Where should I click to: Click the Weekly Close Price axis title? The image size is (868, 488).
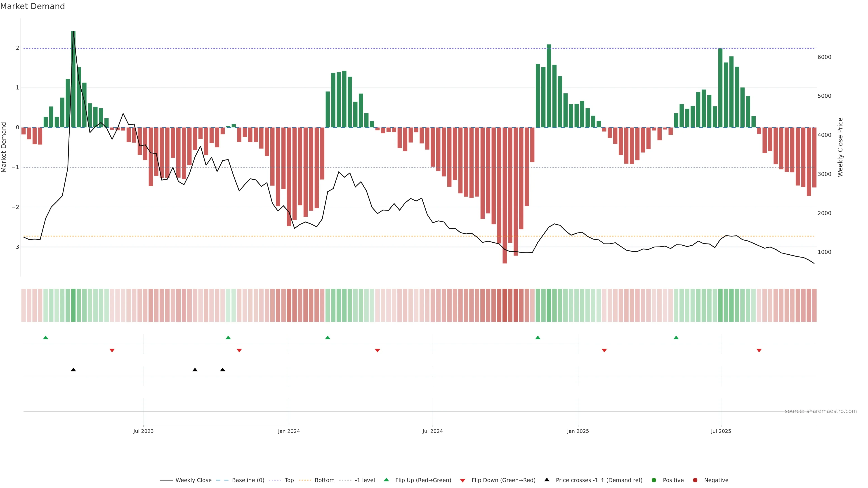tap(840, 147)
